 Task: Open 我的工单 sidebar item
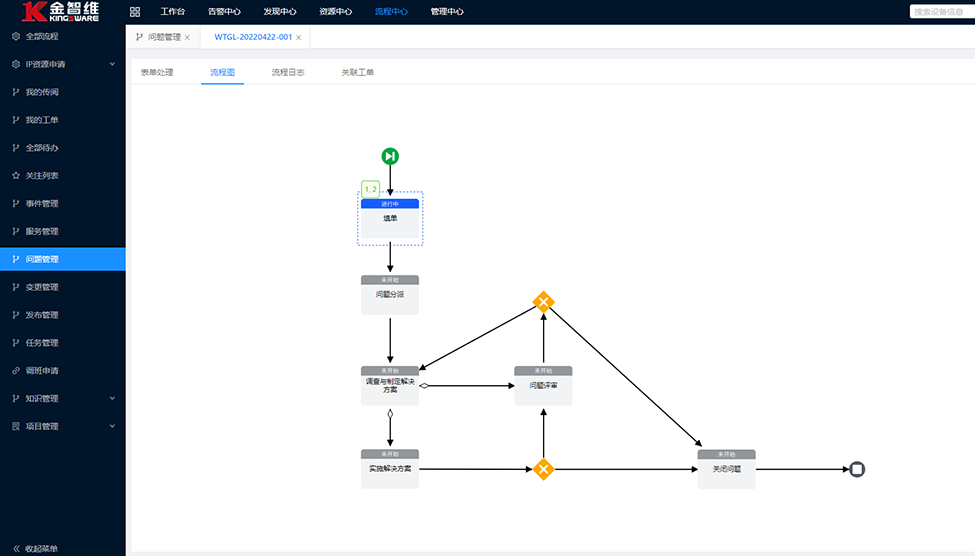[63, 120]
